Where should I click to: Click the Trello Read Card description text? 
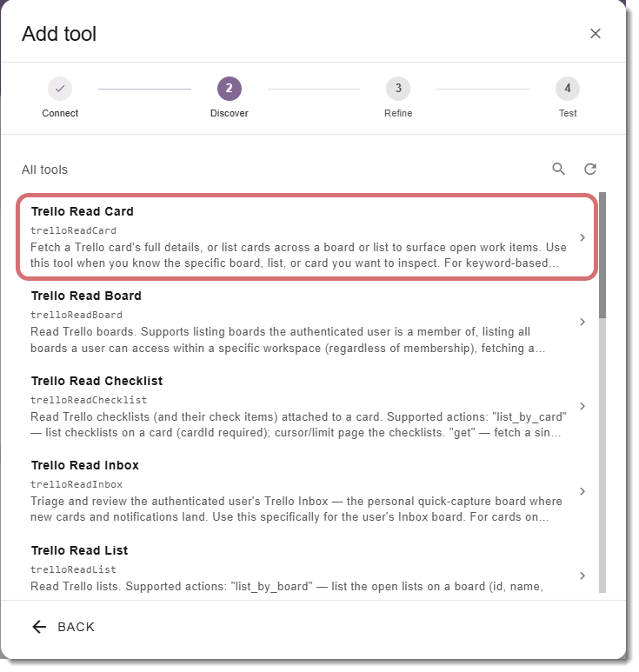tap(298, 255)
